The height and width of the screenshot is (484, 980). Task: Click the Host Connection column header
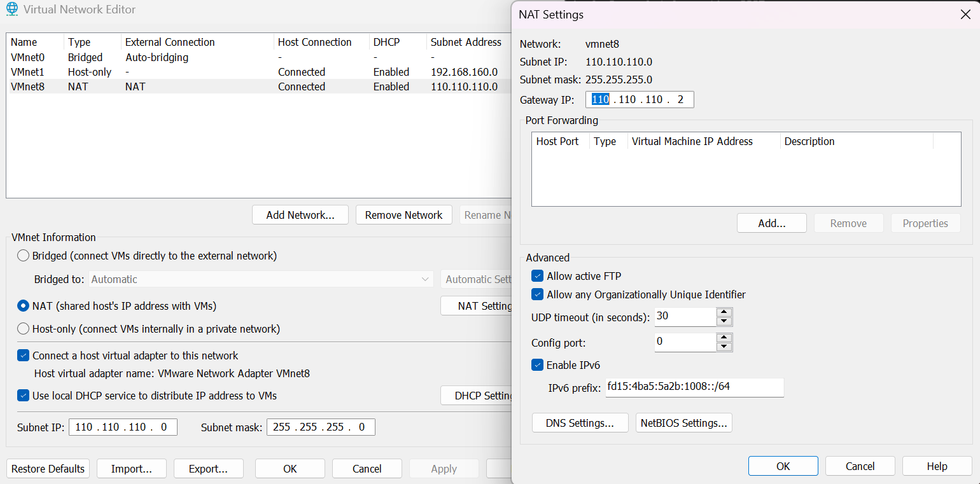[x=322, y=42]
